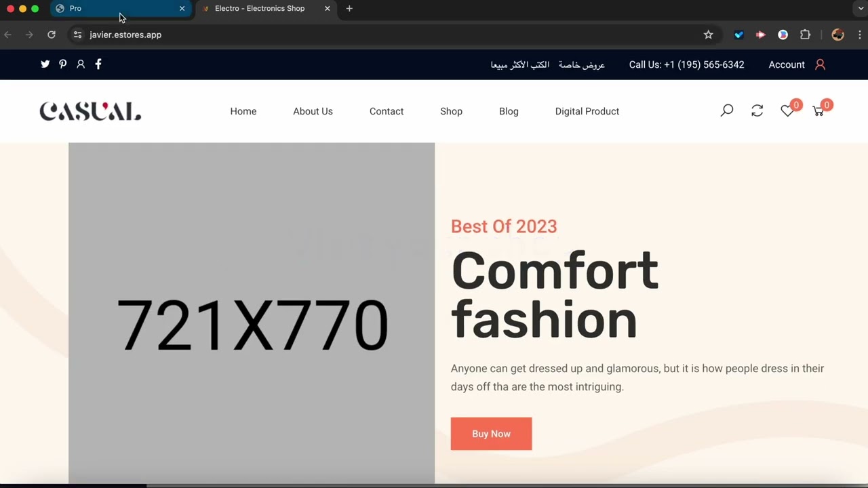
Task: Click the red Account person icon
Action: pyautogui.click(x=820, y=64)
